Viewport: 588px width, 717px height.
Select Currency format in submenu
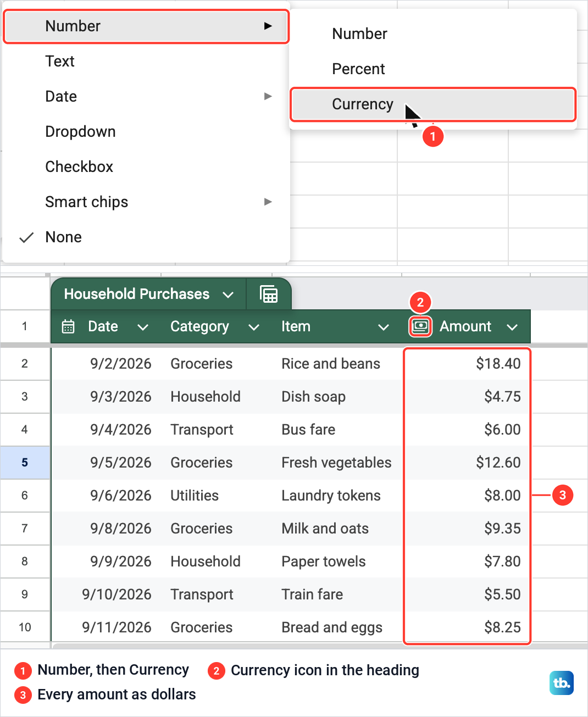433,104
